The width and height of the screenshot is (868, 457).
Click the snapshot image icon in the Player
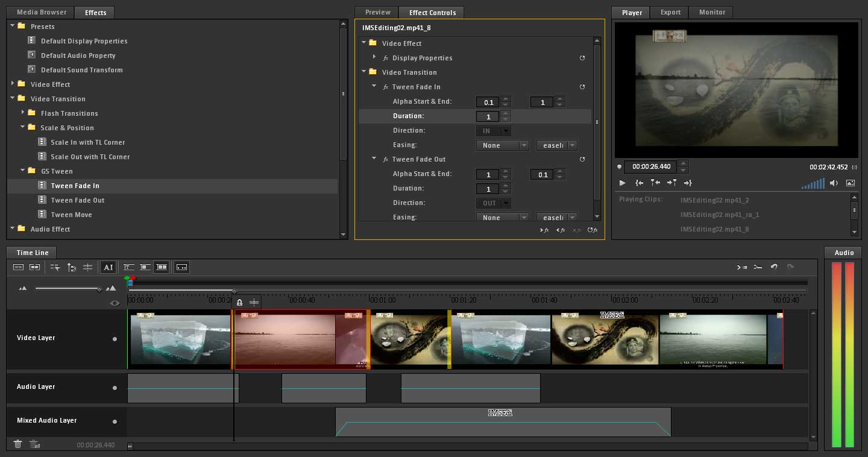pos(851,183)
